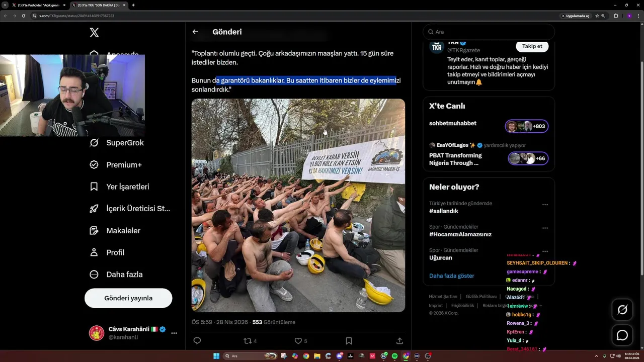View site information icon in address bar
Screen dimensions: 644x362
(35, 16)
